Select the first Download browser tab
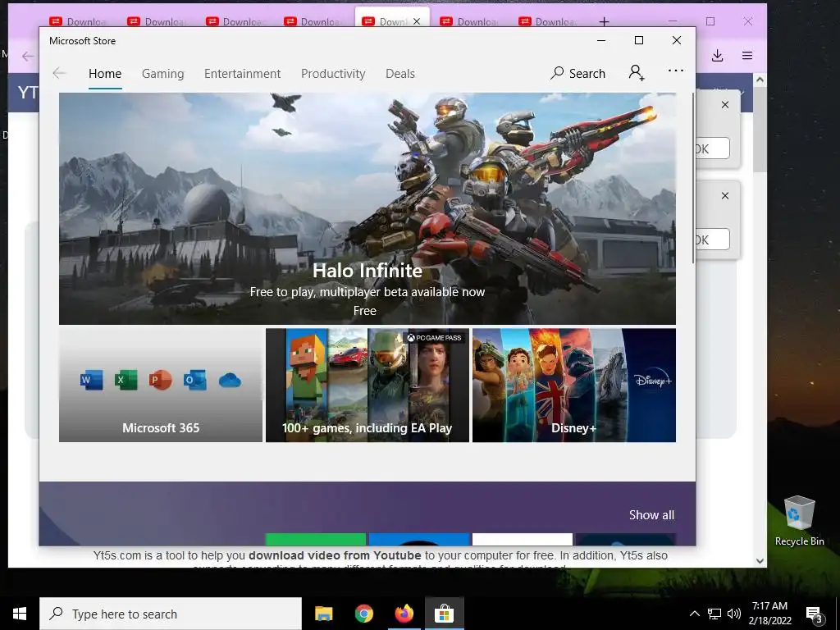Image resolution: width=840 pixels, height=630 pixels. click(x=78, y=21)
